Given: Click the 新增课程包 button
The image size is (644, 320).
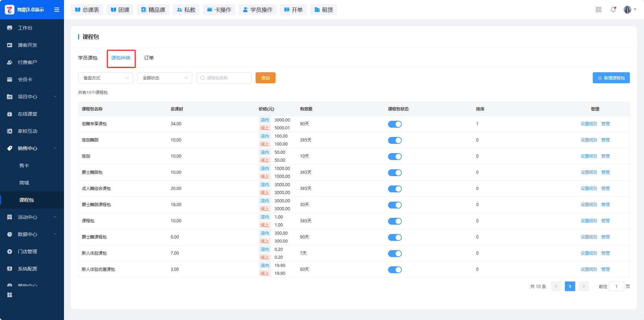Looking at the screenshot, I should (x=611, y=78).
